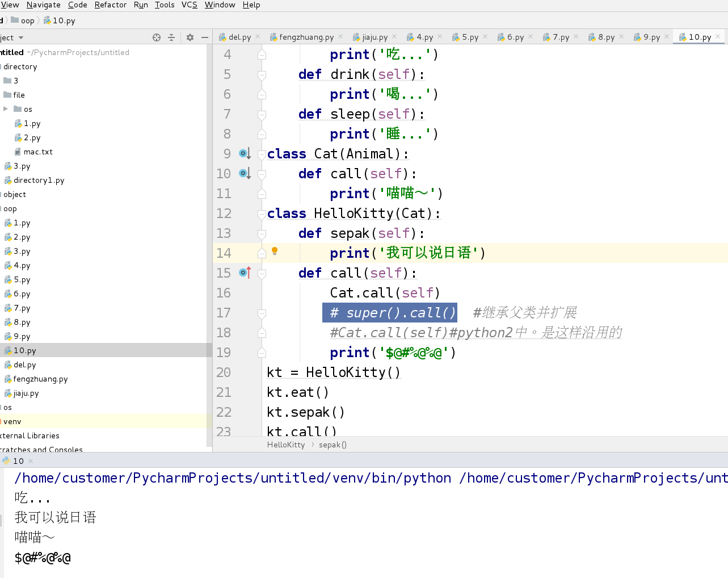The width and height of the screenshot is (728, 578).
Task: Select folder 3 in project tree
Action: pyautogui.click(x=16, y=81)
